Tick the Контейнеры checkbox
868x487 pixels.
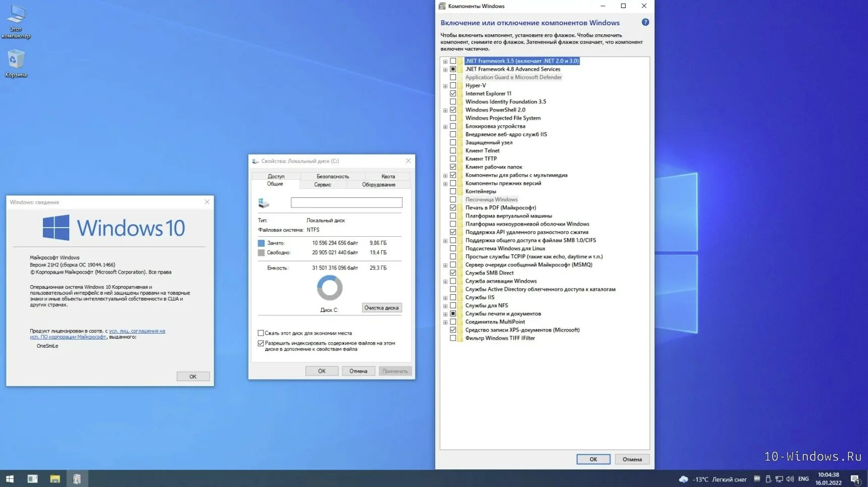coord(453,192)
